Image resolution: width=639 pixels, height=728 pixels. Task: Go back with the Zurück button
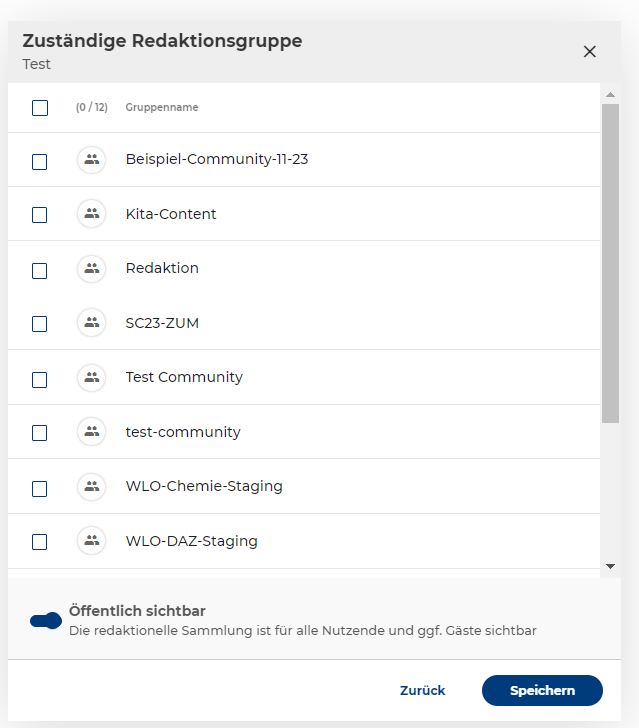(422, 691)
